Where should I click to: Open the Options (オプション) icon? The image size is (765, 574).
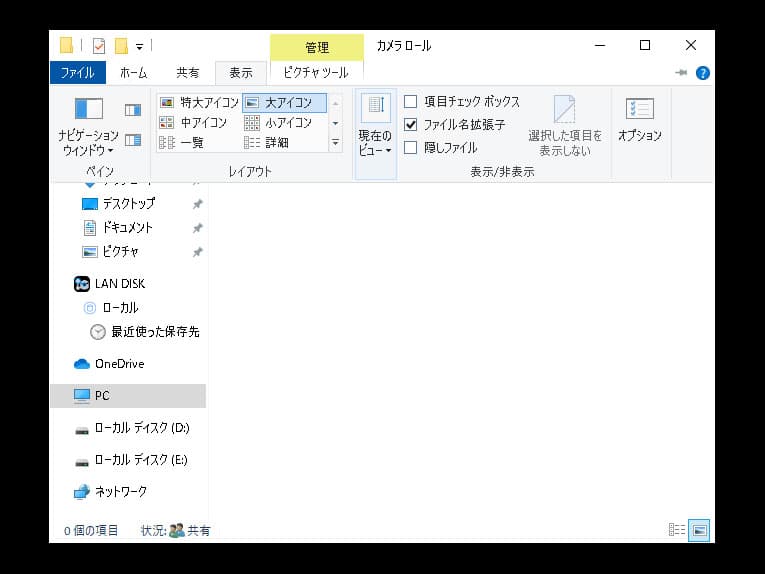click(639, 120)
